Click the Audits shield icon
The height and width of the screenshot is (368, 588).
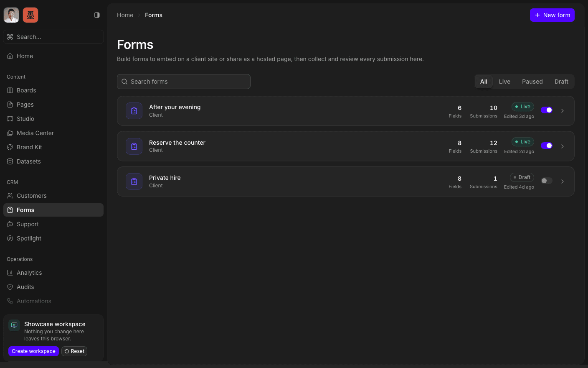[x=10, y=287]
